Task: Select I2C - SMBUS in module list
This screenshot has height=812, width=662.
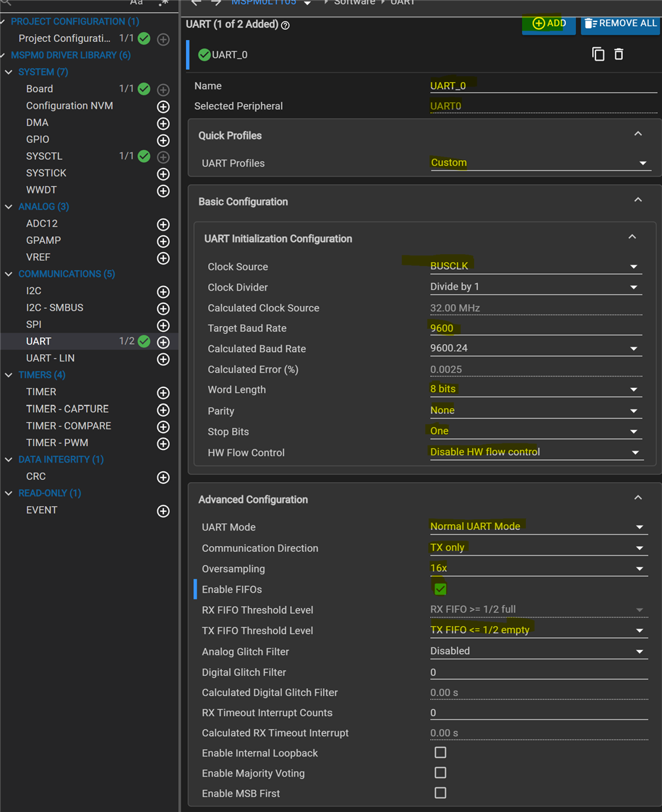Action: [x=55, y=308]
